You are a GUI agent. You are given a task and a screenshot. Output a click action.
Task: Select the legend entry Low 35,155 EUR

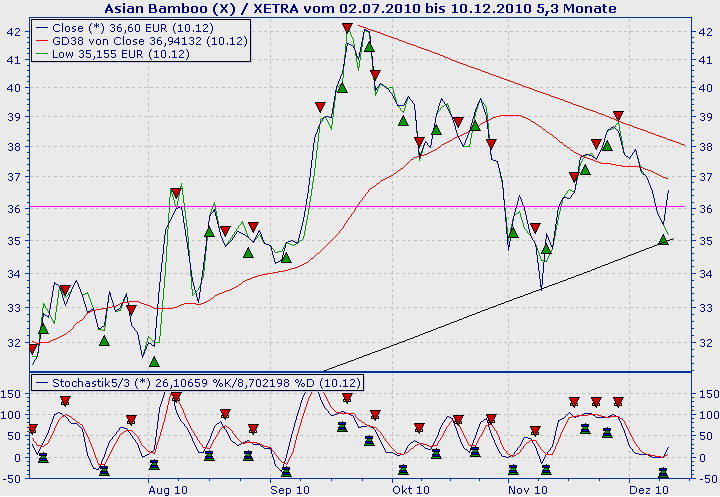point(112,54)
